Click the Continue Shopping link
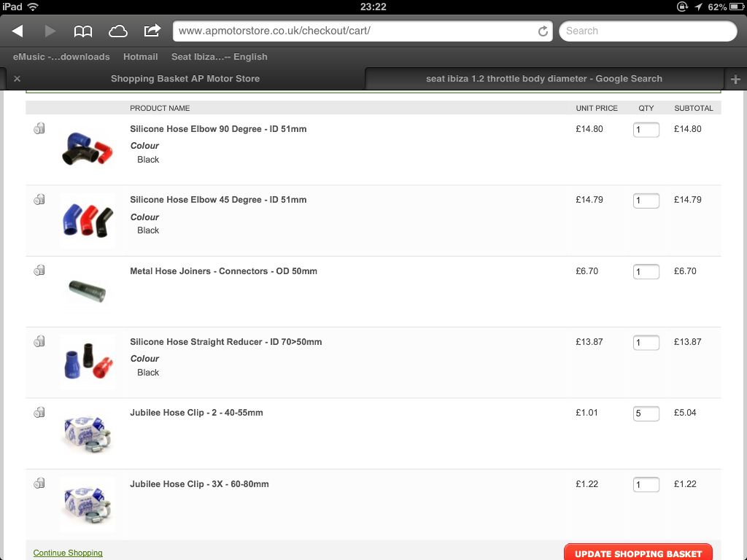747x560 pixels. click(68, 553)
